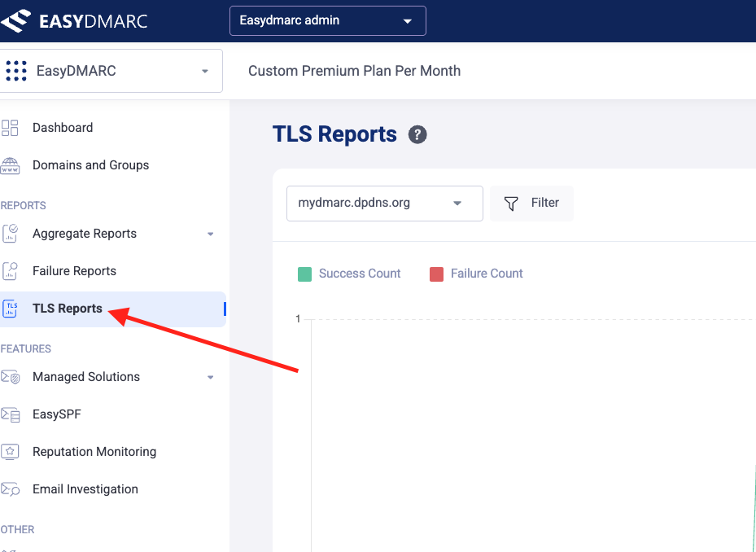Open the Dashboard menu item
The width and height of the screenshot is (756, 552).
(x=63, y=128)
